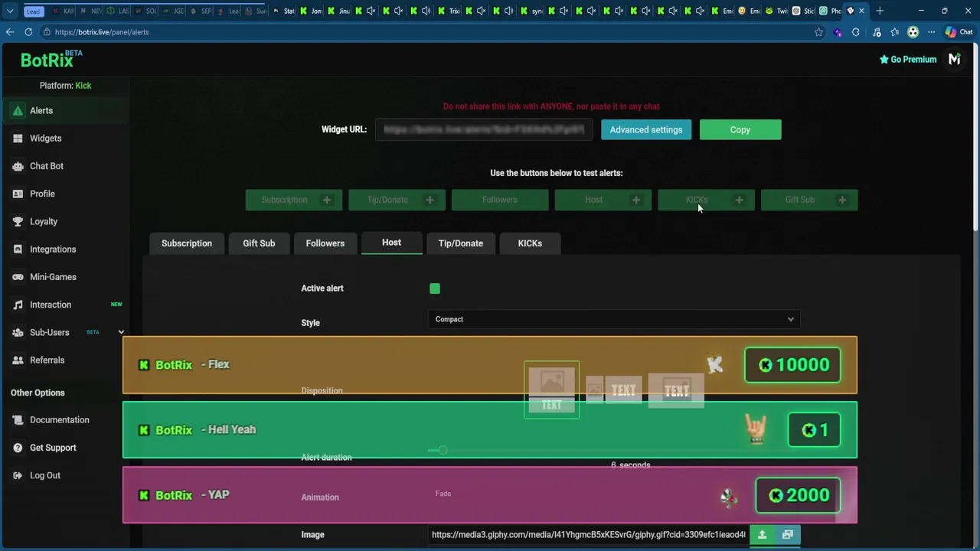980x551 pixels.
Task: Click the plus icon on Tip/Donate test button
Action: click(x=430, y=200)
